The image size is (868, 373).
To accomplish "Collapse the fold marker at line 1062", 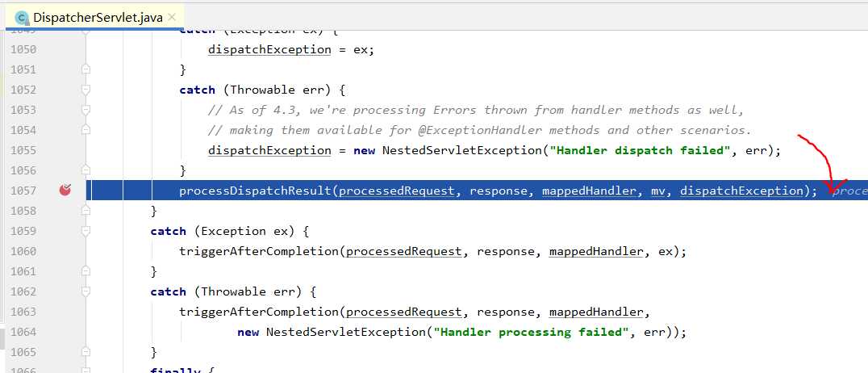I will [86, 291].
